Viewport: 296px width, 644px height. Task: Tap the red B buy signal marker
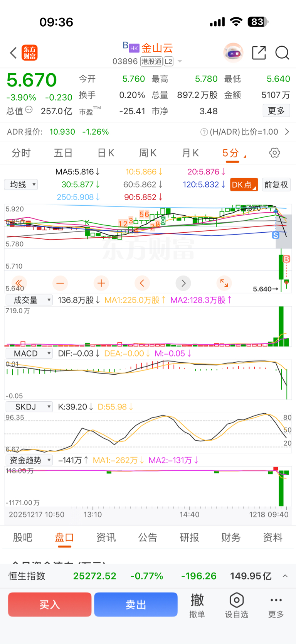point(286,259)
